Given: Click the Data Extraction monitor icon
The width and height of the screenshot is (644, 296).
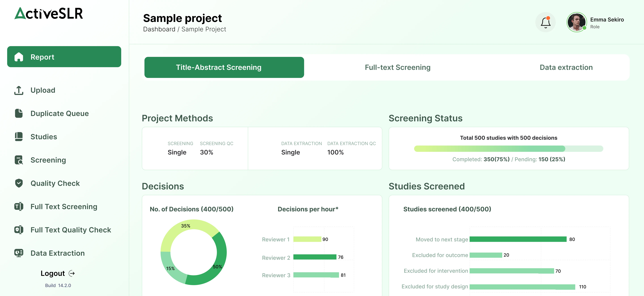Looking at the screenshot, I should 19,253.
